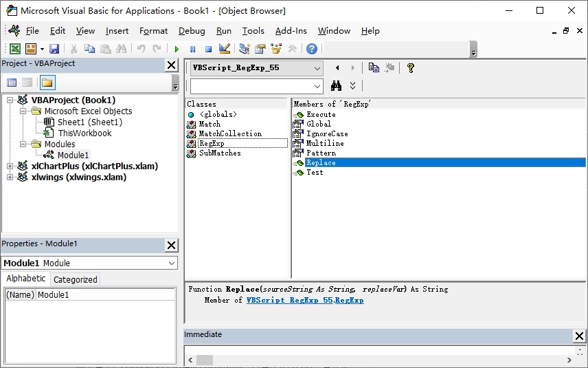Collapse the VBAProject (Book1) tree node
This screenshot has width=588, height=368.
(x=10, y=100)
